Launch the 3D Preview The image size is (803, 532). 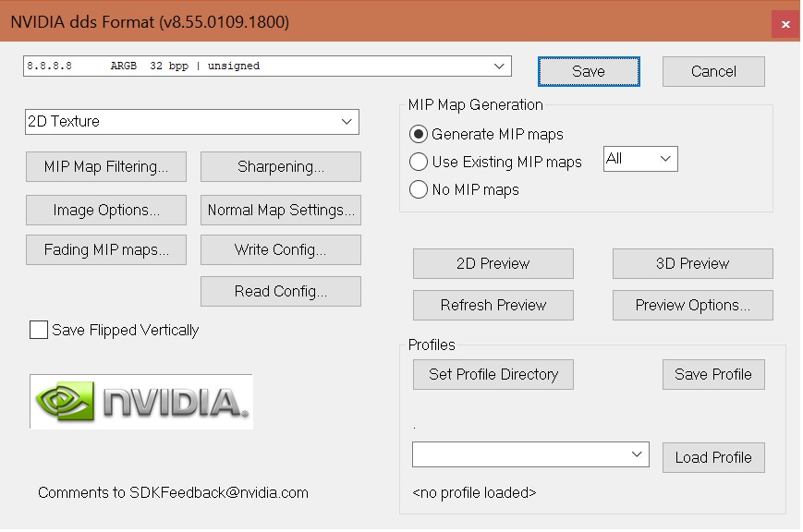click(x=692, y=264)
